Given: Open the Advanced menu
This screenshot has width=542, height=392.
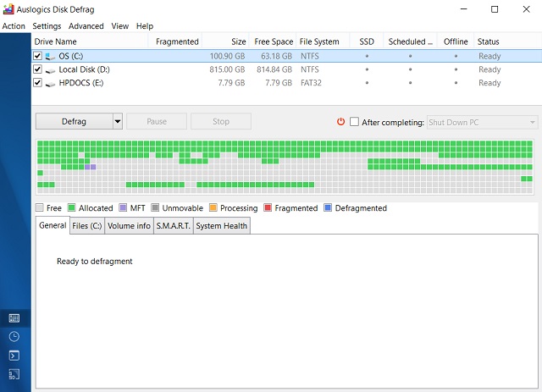Looking at the screenshot, I should point(86,26).
